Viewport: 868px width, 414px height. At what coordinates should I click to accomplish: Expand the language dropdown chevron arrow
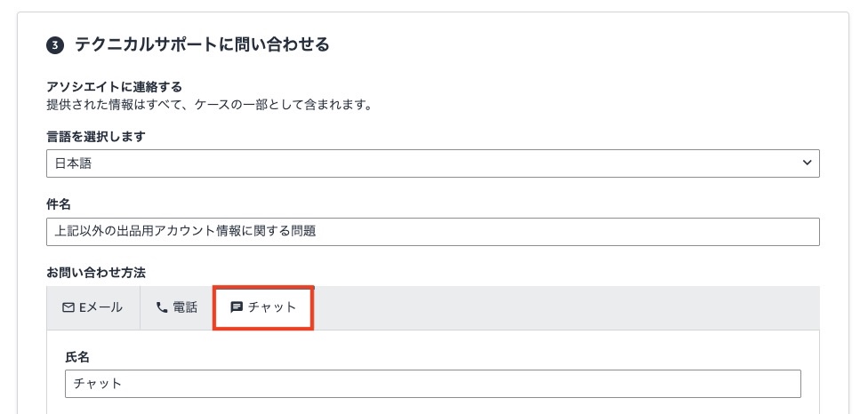click(807, 163)
